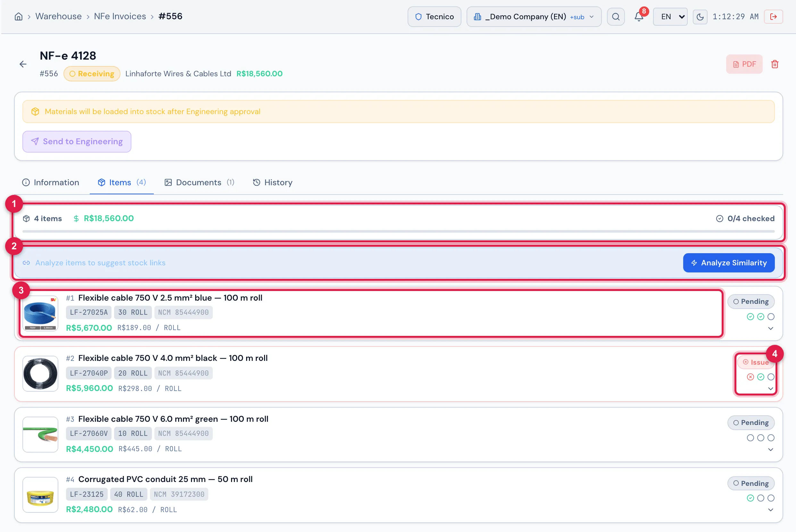
Task: Click the back arrow beside NF-e 4128
Action: [x=23, y=64]
